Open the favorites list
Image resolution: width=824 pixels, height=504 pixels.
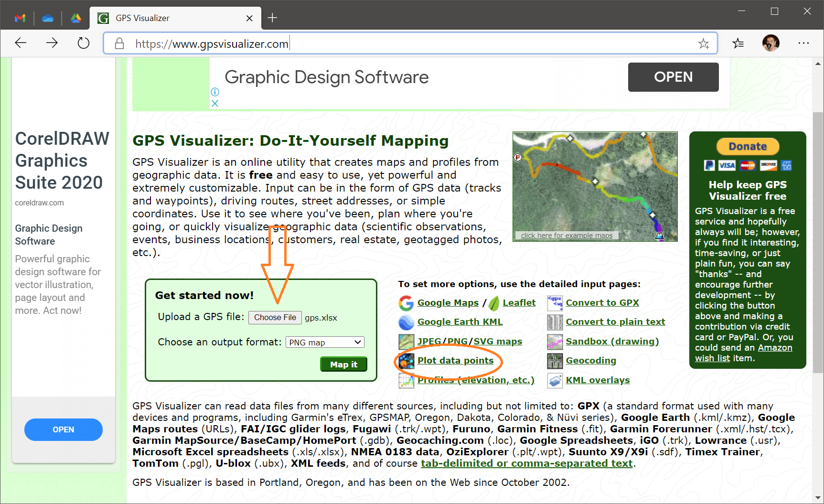pos(738,43)
